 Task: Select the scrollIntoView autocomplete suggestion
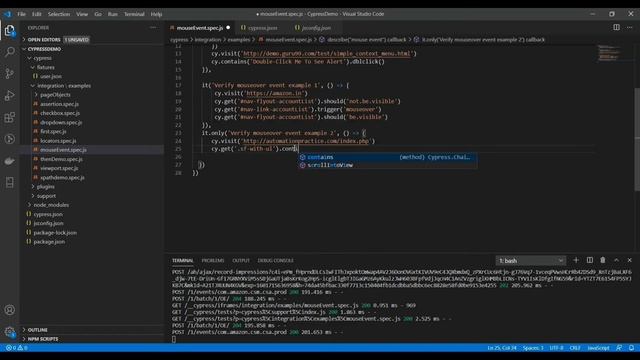tap(387, 165)
